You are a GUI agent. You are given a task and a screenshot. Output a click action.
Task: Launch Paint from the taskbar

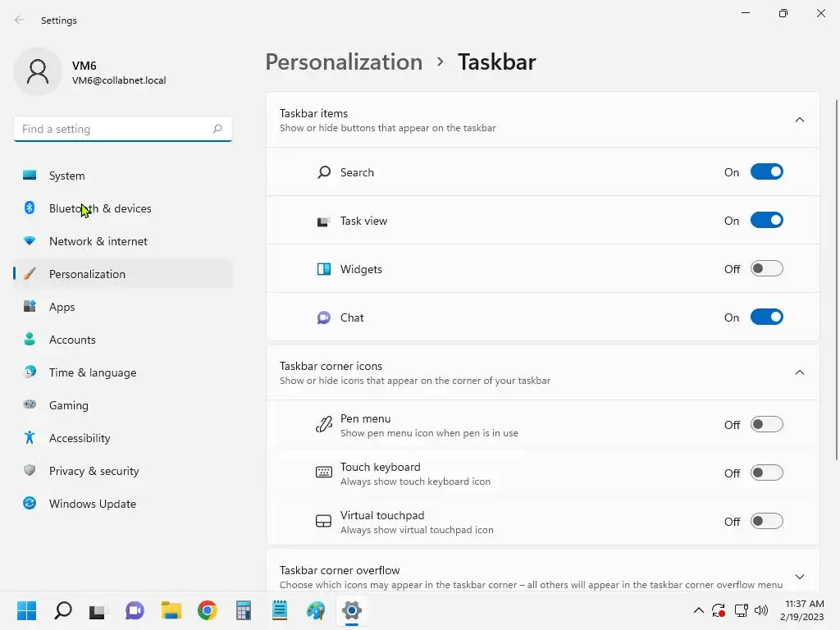click(316, 610)
